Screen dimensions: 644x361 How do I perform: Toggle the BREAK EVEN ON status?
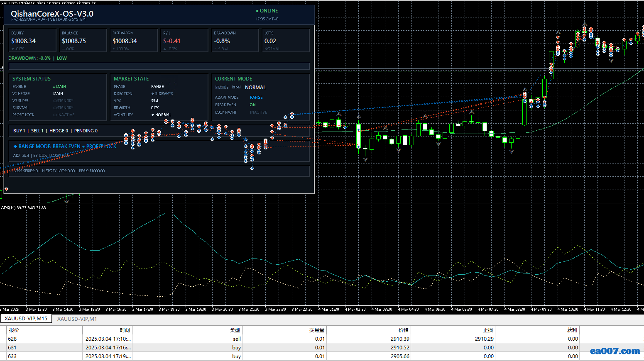point(253,105)
